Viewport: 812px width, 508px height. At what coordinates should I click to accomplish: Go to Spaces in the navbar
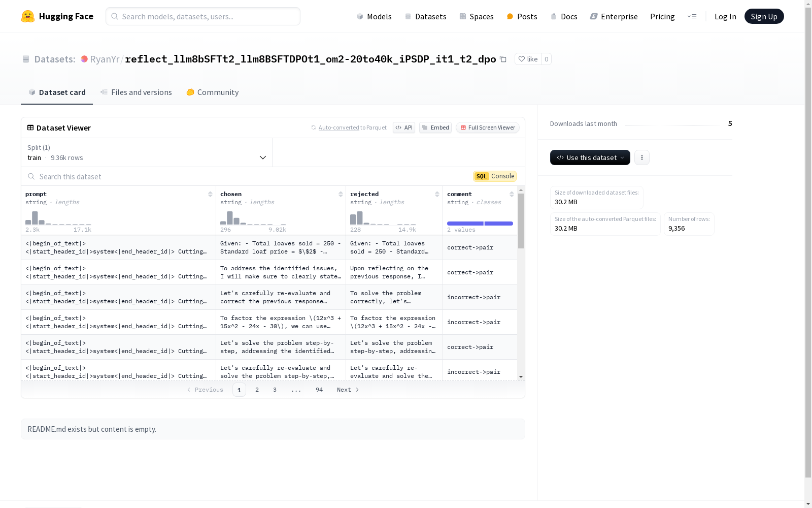[x=477, y=16]
